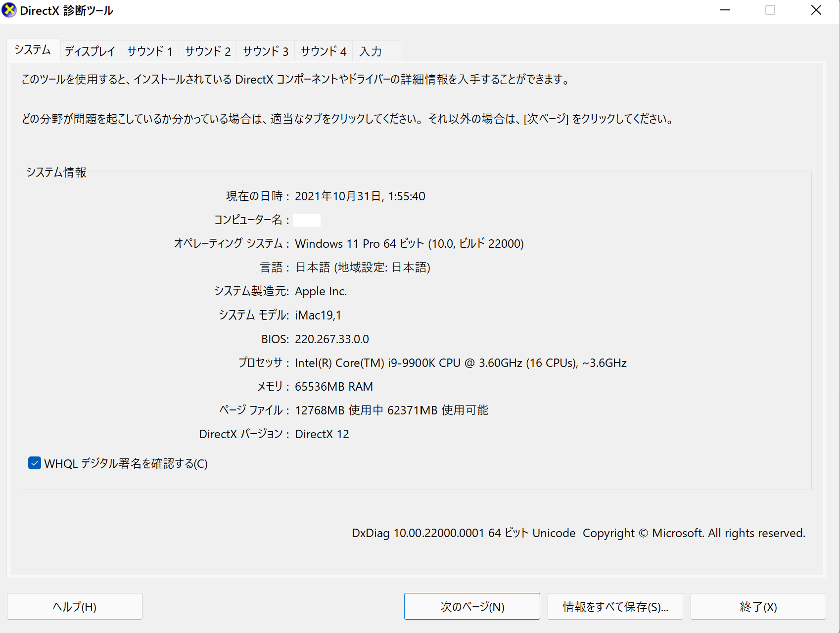
Task: Click the blank computer name value
Action: point(307,220)
